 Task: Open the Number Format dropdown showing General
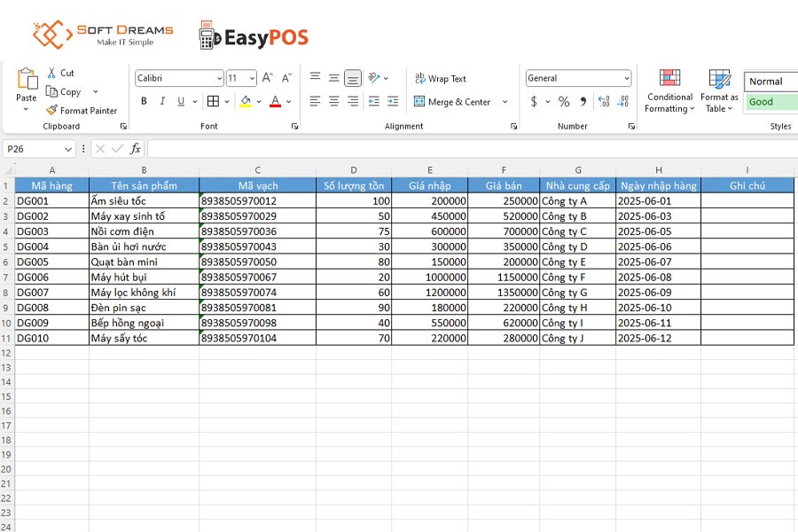577,77
